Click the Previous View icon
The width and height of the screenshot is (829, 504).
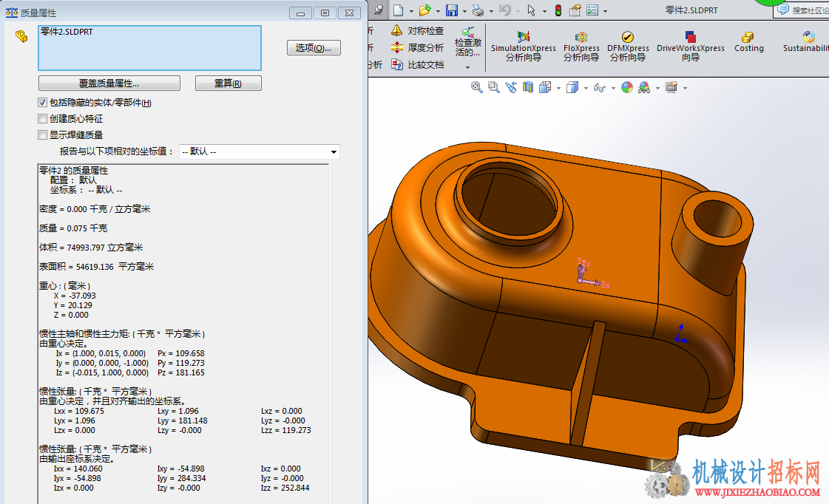point(511,87)
